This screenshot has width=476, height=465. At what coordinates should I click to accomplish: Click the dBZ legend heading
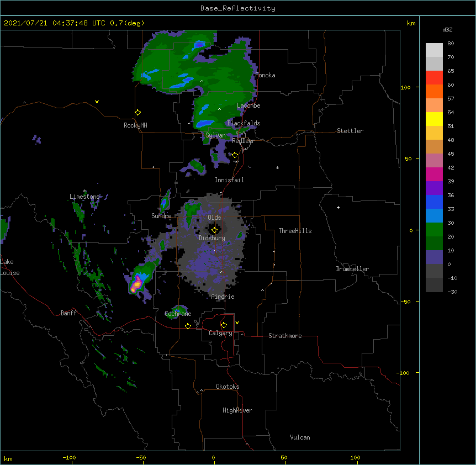tap(447, 30)
